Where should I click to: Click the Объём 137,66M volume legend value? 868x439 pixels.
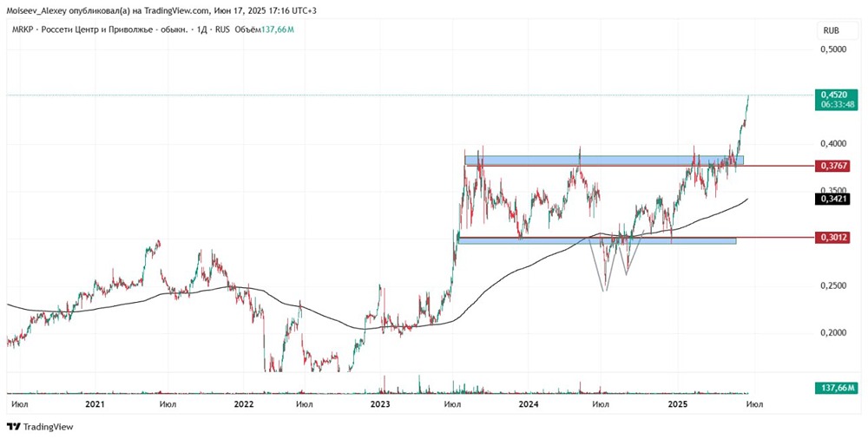point(264,29)
